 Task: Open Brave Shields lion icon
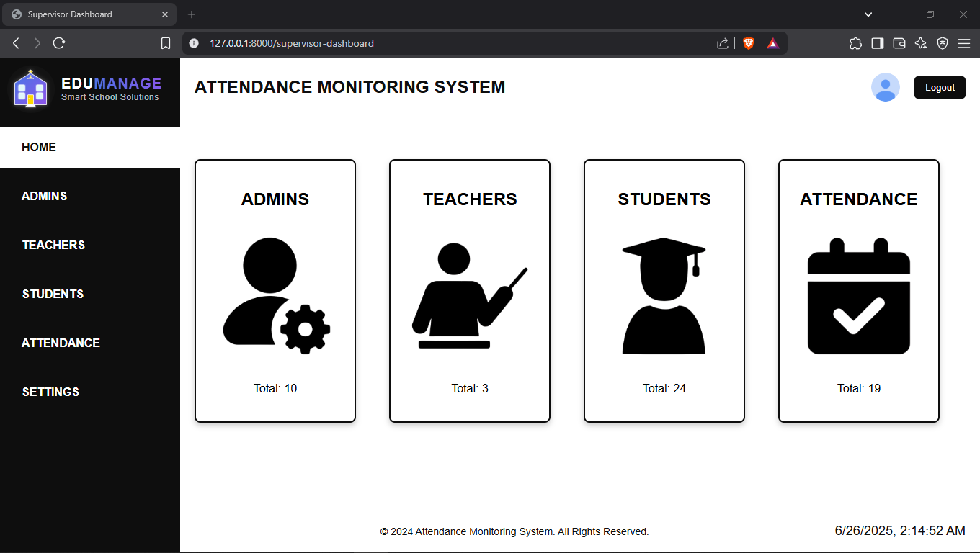(749, 43)
